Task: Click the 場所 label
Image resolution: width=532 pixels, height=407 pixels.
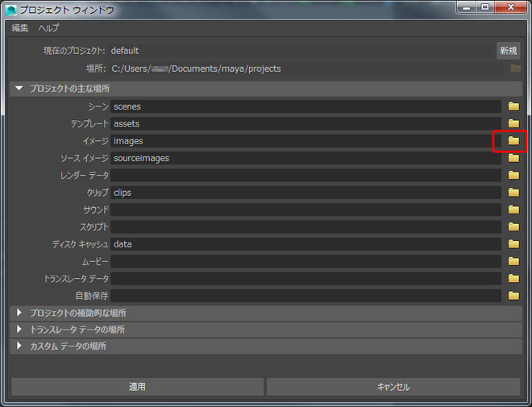Action: (96, 69)
